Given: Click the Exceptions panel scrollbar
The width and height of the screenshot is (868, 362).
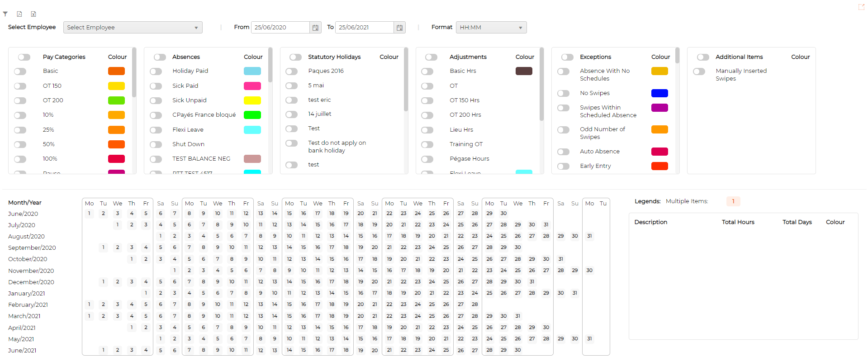Looking at the screenshot, I should click(x=677, y=56).
